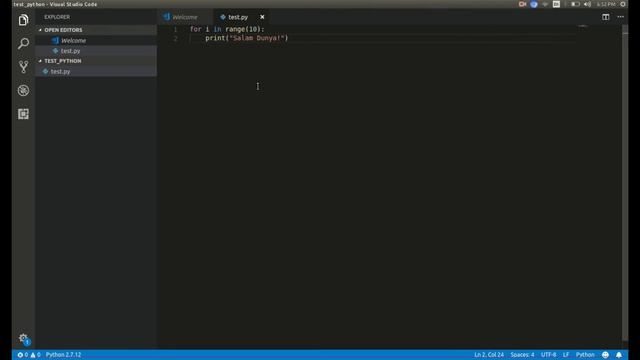
Task: Place cursor in line 1 for loop code
Action: [227, 29]
